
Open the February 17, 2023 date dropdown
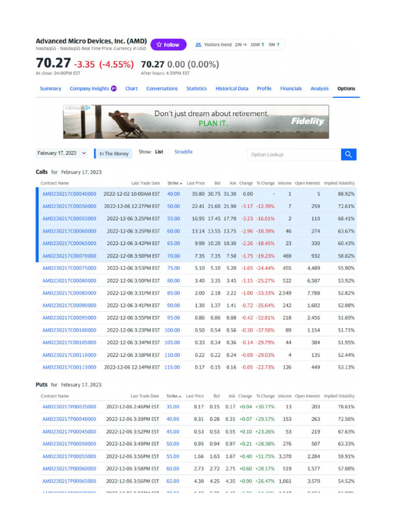[x=61, y=153]
